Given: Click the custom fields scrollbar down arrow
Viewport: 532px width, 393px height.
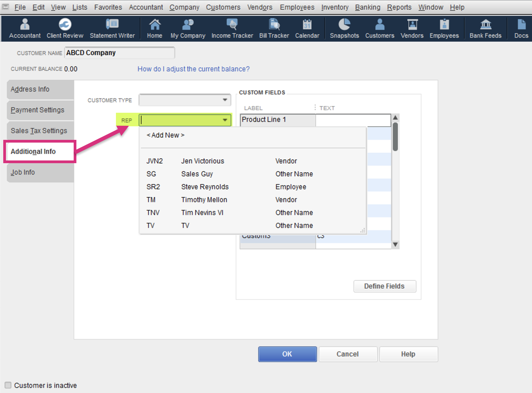Looking at the screenshot, I should 395,244.
